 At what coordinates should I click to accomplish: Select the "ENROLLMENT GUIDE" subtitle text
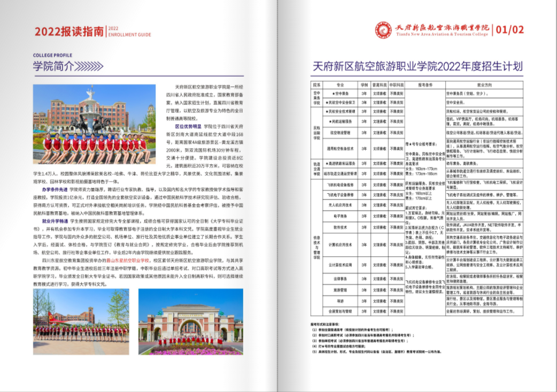[130, 35]
